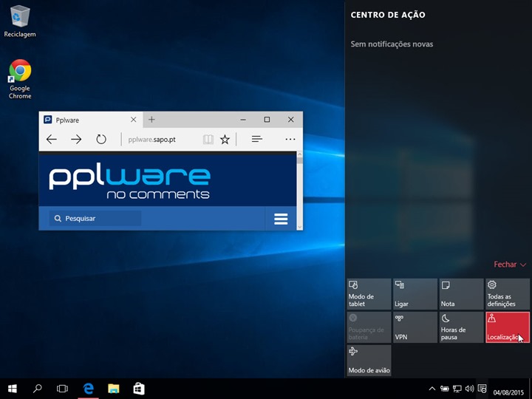The image size is (532, 399).
Task: Refresh the Pplware page
Action: 101,139
